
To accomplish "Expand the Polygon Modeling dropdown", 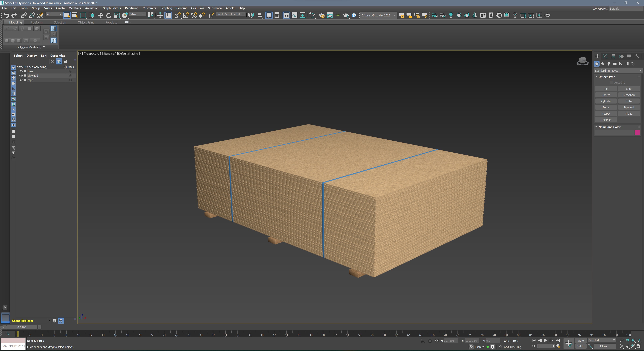I will [31, 47].
